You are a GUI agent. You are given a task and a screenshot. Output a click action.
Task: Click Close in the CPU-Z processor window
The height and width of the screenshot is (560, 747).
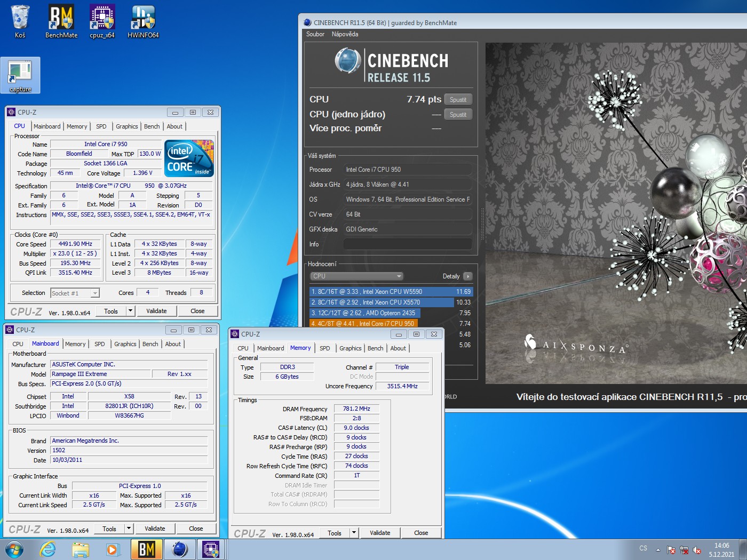197,311
